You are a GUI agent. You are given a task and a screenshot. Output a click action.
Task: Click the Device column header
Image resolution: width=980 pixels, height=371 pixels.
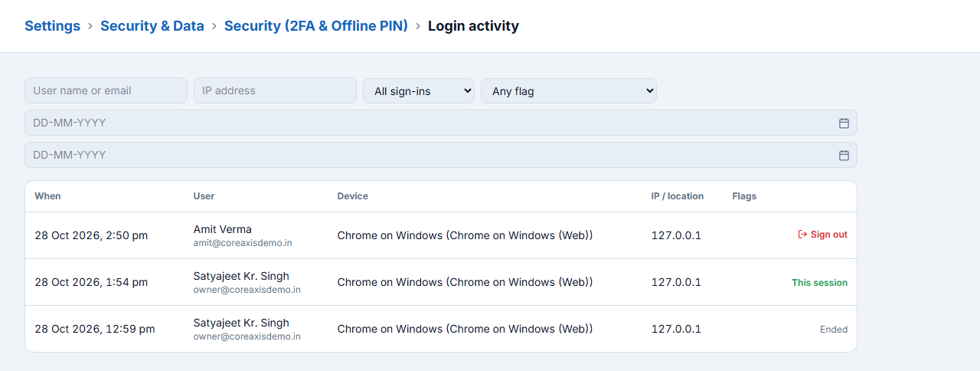(x=353, y=196)
